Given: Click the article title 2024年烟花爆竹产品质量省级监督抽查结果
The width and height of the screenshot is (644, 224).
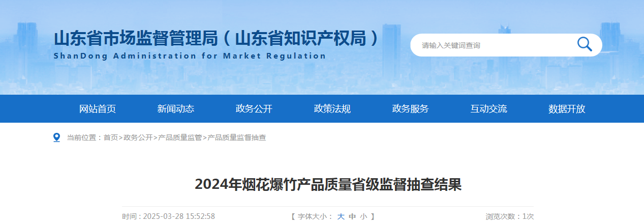Looking at the screenshot, I should click(328, 184).
